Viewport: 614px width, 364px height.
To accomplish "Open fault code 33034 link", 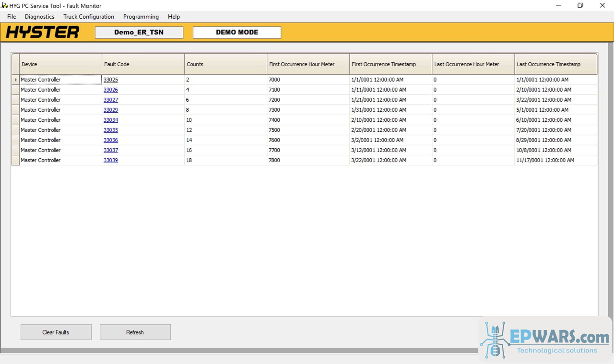I will (111, 120).
